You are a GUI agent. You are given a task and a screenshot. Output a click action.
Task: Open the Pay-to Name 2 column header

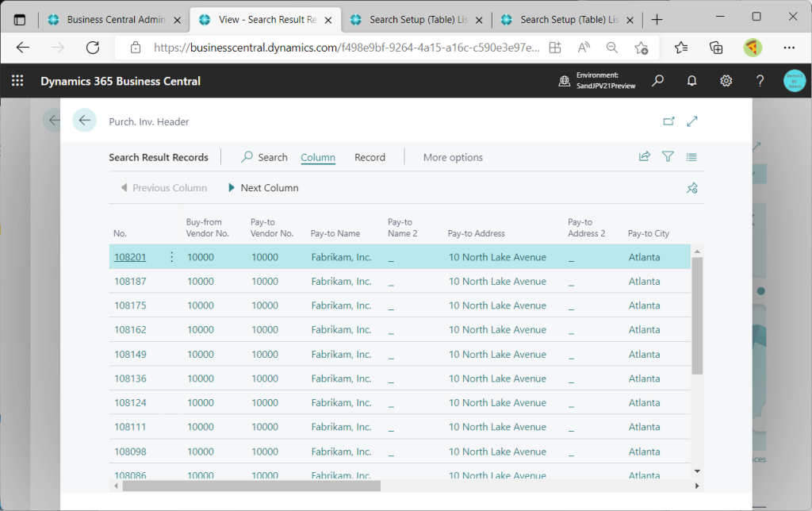point(402,228)
